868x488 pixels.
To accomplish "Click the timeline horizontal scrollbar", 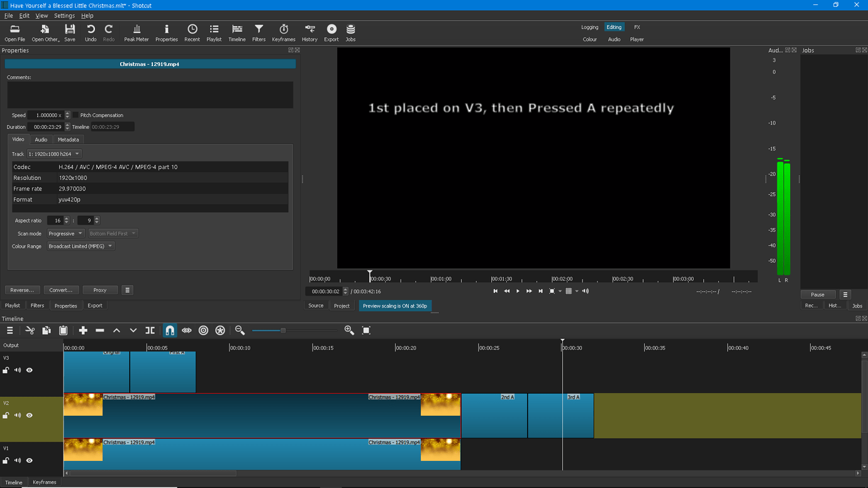I will tap(151, 474).
